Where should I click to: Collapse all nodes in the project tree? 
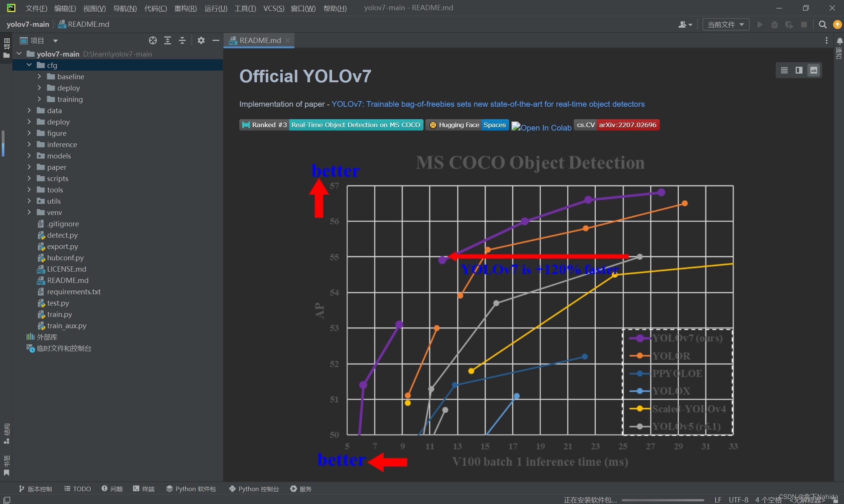(x=182, y=40)
